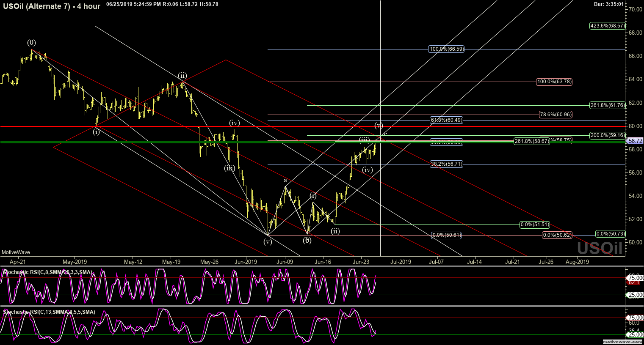644x345 pixels.
Task: Click the Jun-09 date on the time axis
Action: [285, 262]
